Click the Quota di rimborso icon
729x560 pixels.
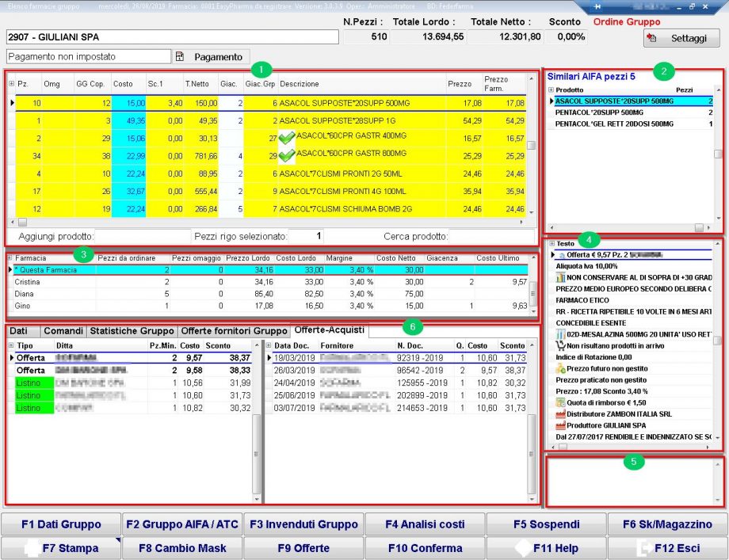(x=561, y=402)
